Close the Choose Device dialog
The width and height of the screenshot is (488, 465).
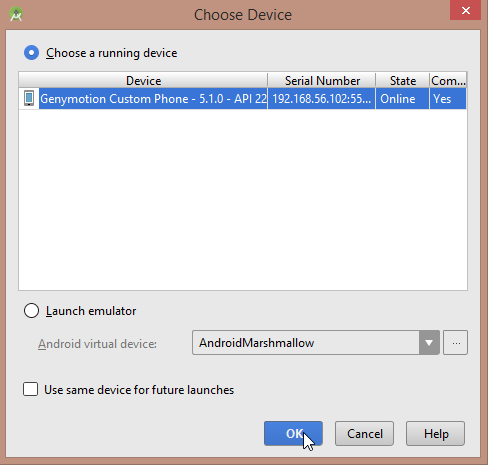[x=466, y=10]
